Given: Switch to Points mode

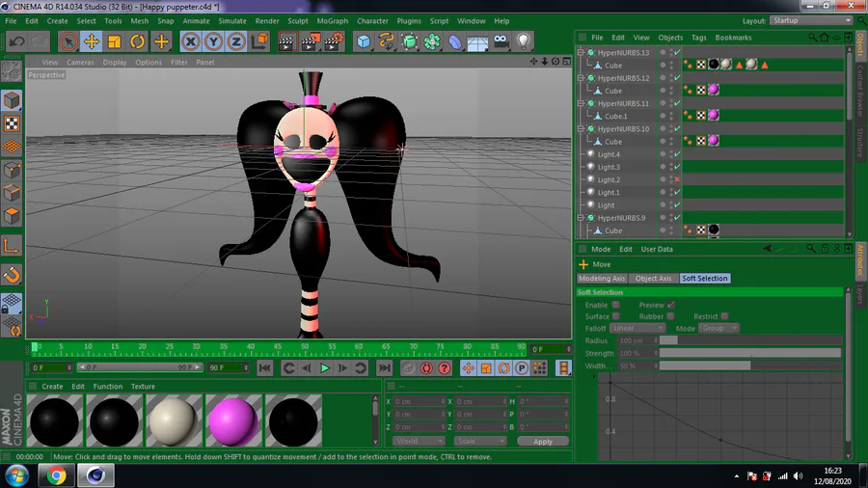Looking at the screenshot, I should click(12, 170).
